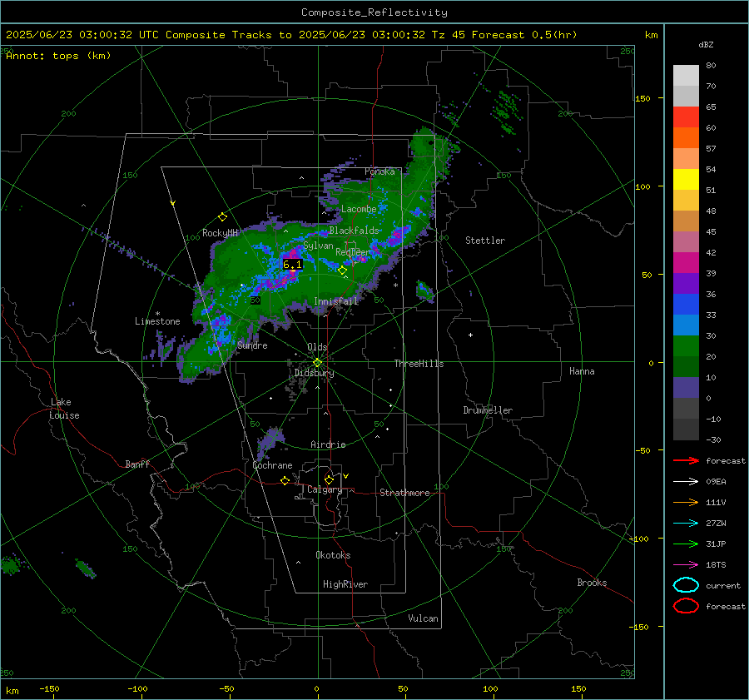Click the yellow diamond above Calgary label
The height and width of the screenshot is (700, 749).
[x=329, y=479]
